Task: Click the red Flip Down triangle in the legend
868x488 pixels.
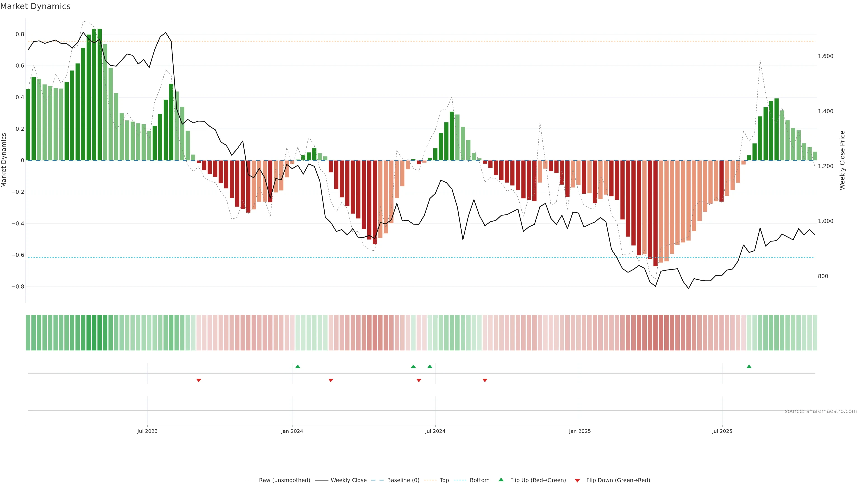Action: click(577, 480)
